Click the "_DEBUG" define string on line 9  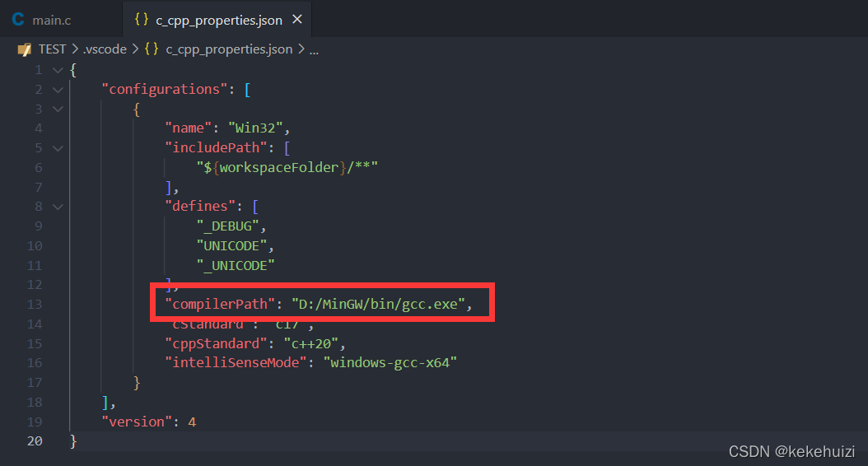coord(227,226)
